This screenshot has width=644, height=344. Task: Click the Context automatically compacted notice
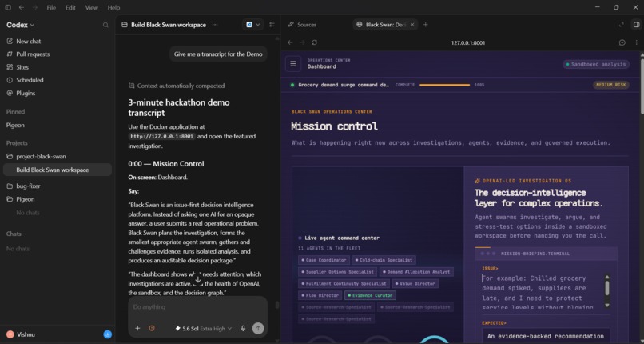click(177, 86)
